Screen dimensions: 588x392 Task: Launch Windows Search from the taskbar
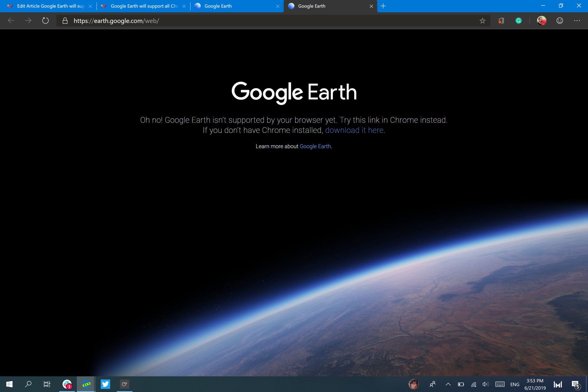pyautogui.click(x=28, y=384)
